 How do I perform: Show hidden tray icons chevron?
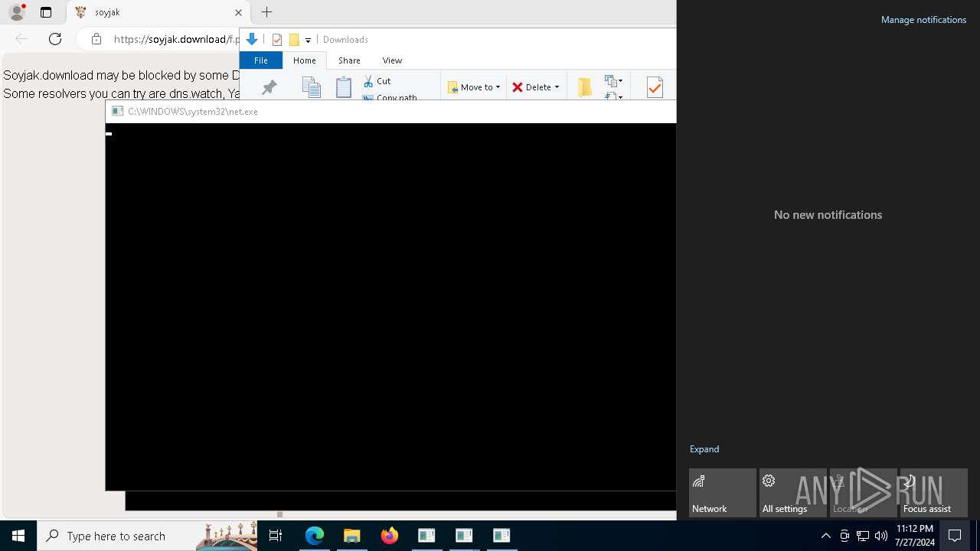[825, 536]
